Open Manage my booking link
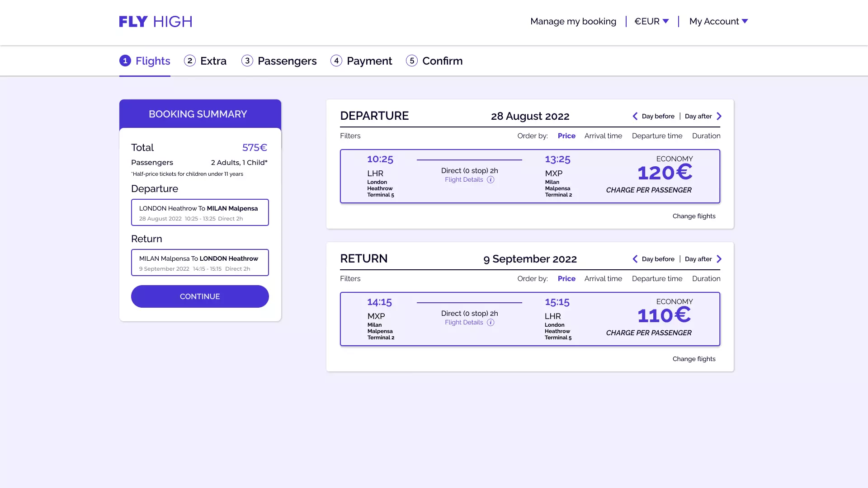 [573, 21]
